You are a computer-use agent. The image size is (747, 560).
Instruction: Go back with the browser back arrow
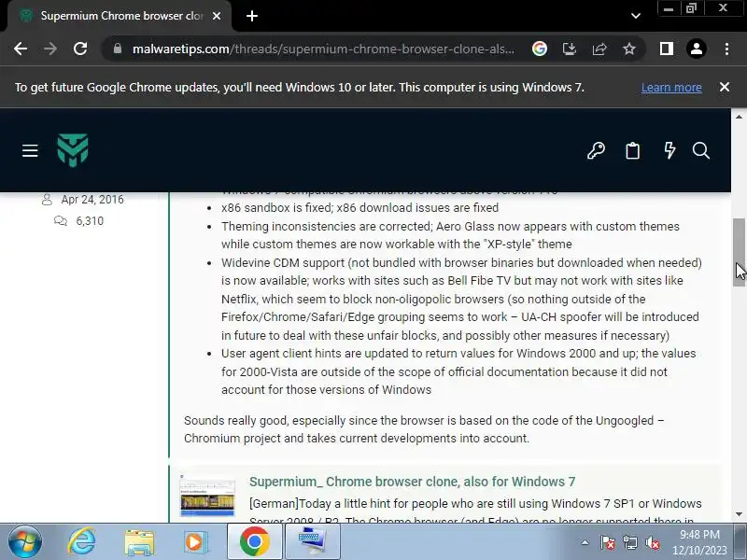(21, 49)
